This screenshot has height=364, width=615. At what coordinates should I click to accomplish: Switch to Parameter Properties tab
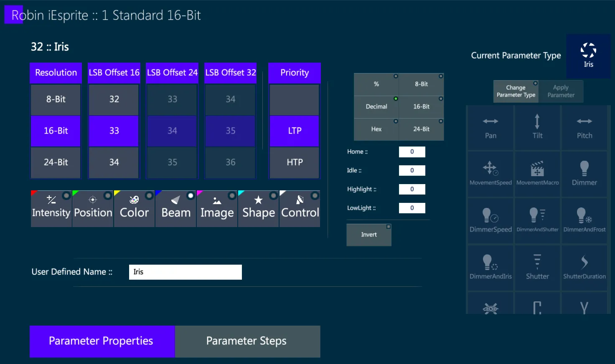[x=102, y=341]
